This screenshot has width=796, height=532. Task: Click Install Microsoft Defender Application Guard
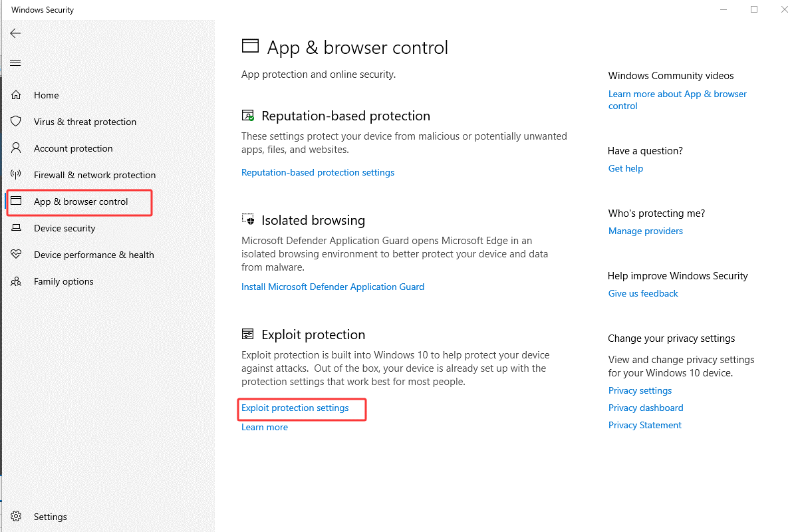click(x=332, y=287)
